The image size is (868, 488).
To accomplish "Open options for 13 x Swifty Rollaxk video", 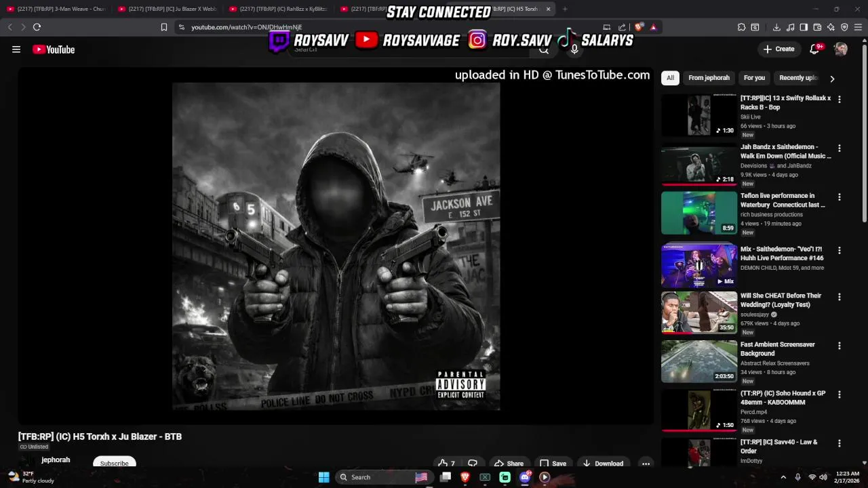I will click(x=839, y=99).
